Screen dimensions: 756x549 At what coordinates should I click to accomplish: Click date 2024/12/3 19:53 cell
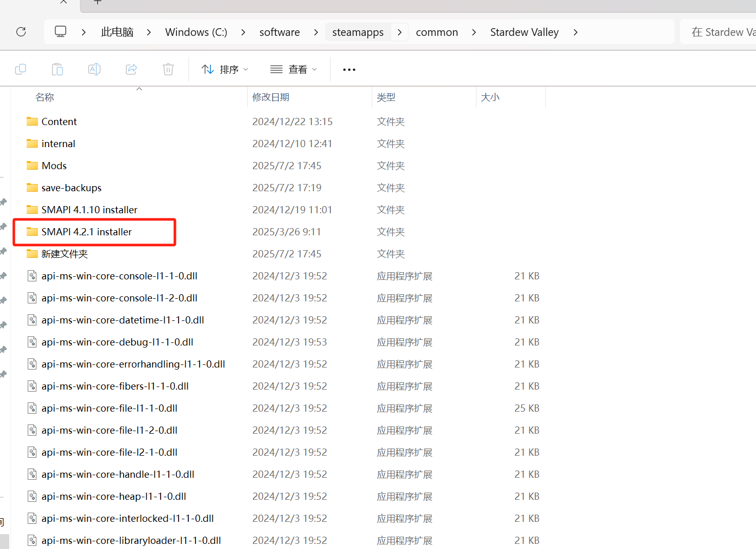point(290,342)
